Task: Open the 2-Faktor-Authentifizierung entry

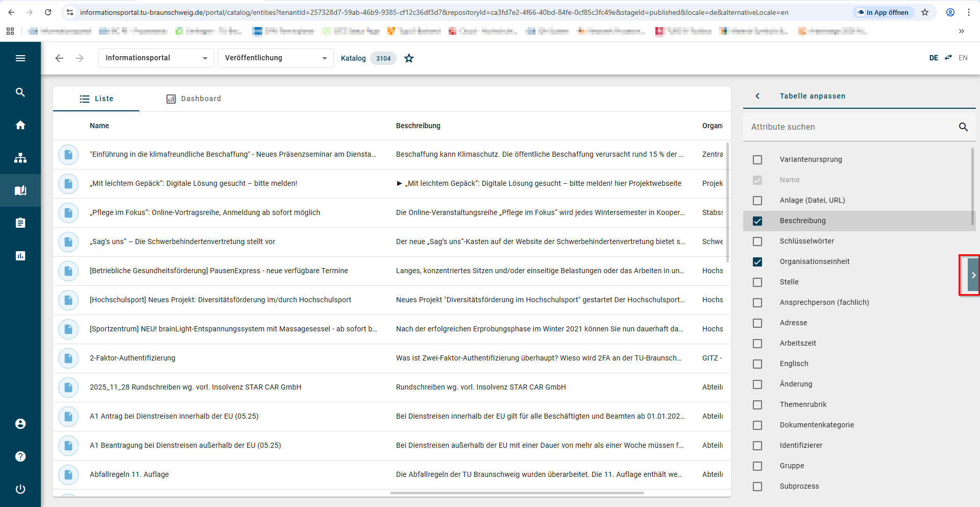Action: (133, 358)
